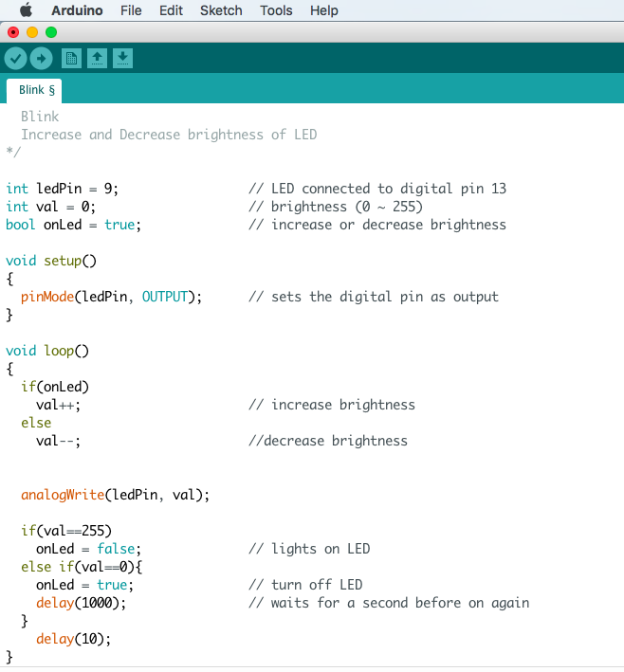Open the Sketch menu
Viewport: 624px width, 672px height.
(221, 10)
